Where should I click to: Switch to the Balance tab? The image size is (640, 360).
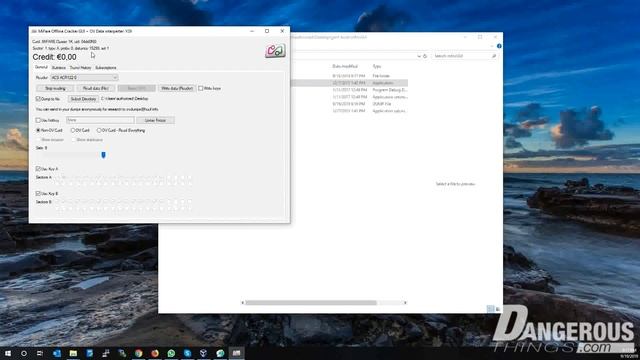(58, 68)
